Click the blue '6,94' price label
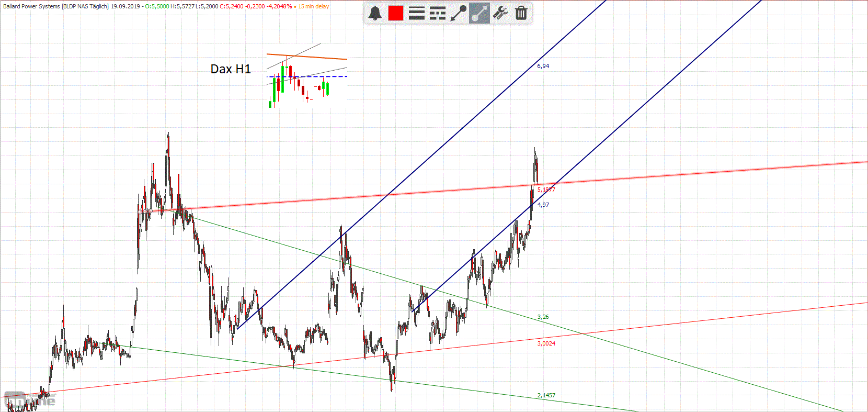868x412 pixels. point(543,66)
